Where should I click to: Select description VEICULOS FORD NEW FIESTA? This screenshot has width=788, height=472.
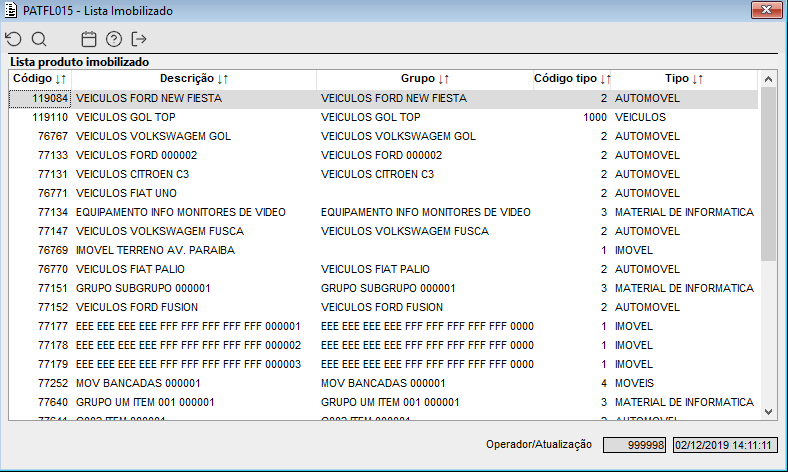pos(149,99)
